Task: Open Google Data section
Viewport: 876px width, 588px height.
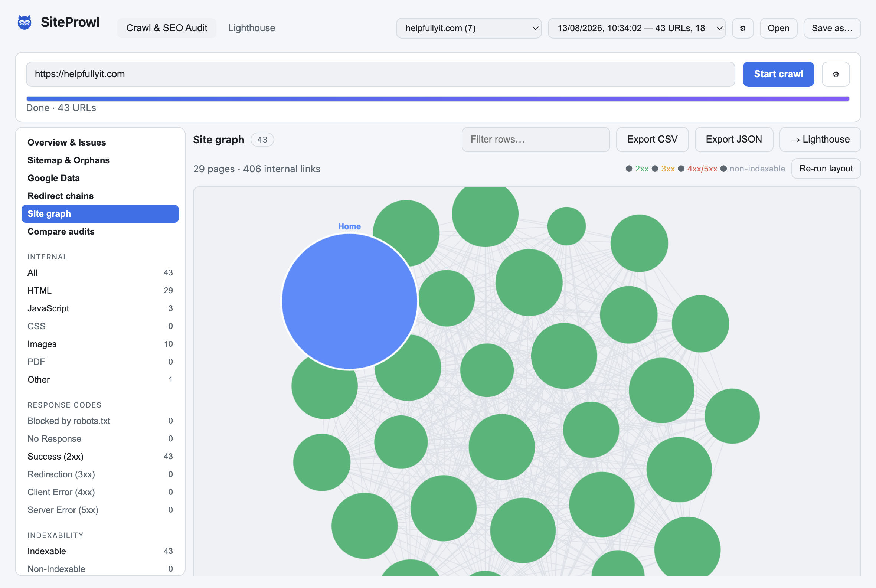Action: point(100,178)
